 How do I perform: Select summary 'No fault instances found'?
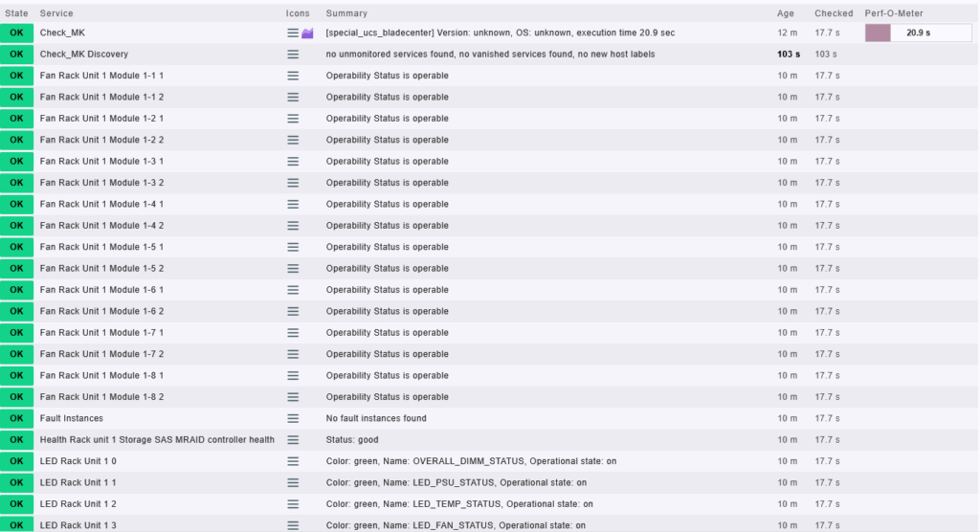(376, 418)
